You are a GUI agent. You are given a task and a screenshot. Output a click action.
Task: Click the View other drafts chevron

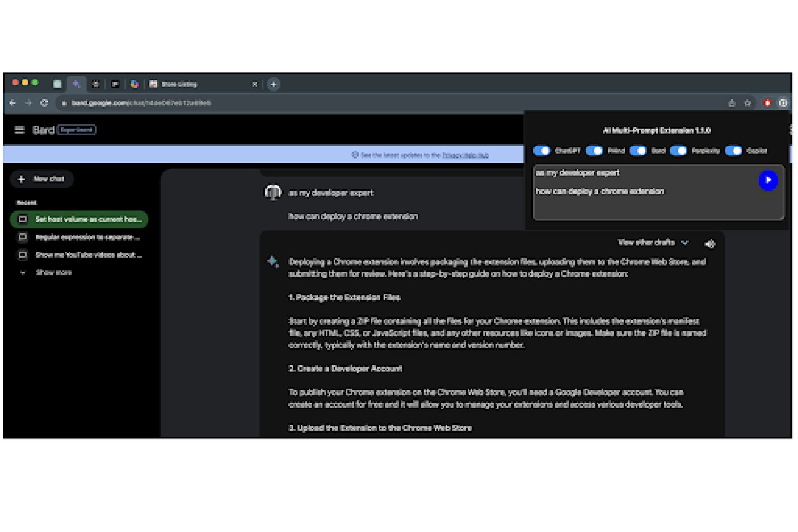point(685,243)
